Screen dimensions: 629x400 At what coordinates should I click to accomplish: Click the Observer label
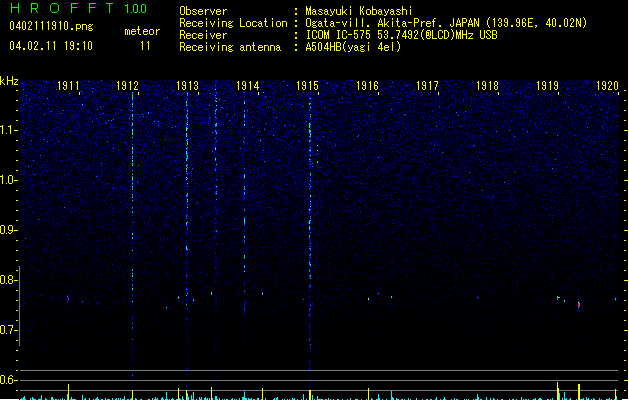click(x=203, y=11)
